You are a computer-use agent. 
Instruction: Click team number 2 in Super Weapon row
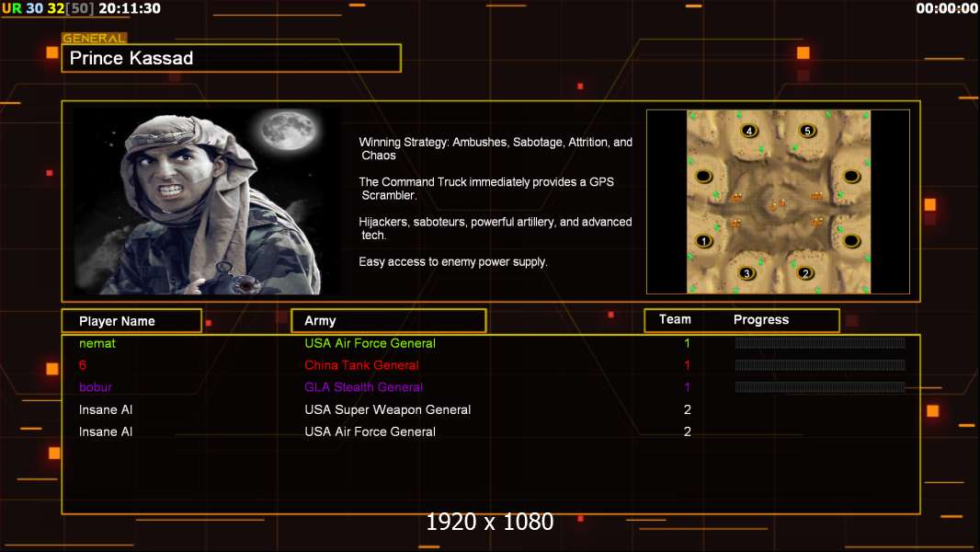pos(687,409)
